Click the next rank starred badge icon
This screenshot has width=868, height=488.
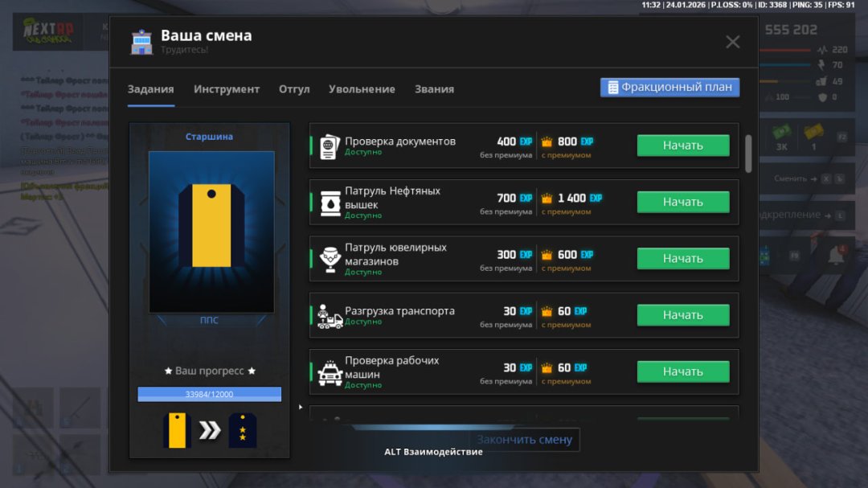tap(242, 430)
